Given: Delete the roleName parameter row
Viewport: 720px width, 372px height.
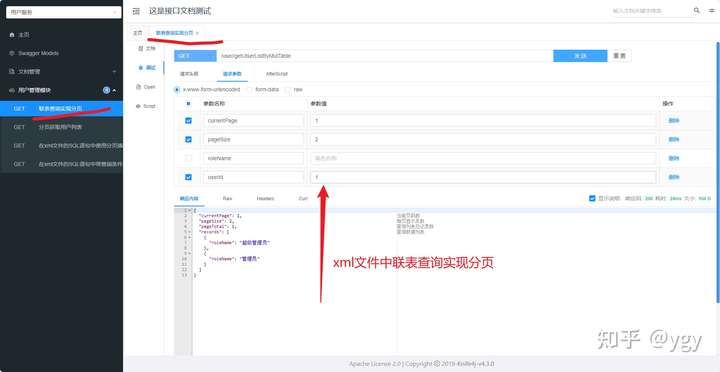Looking at the screenshot, I should [674, 158].
